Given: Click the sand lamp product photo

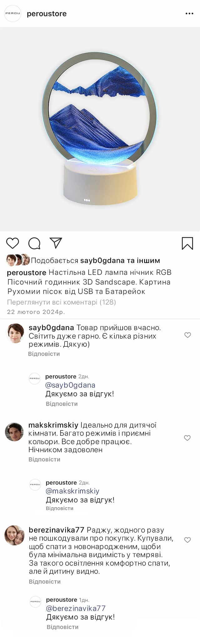Looking at the screenshot, I should pyautogui.click(x=100, y=129).
